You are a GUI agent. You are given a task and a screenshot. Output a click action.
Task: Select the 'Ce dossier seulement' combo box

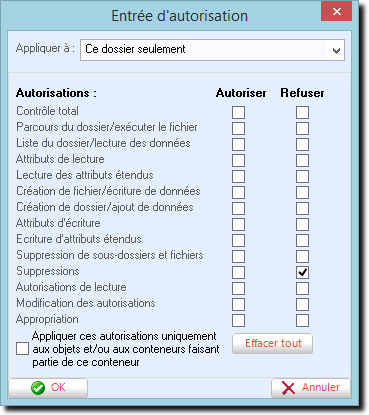212,50
